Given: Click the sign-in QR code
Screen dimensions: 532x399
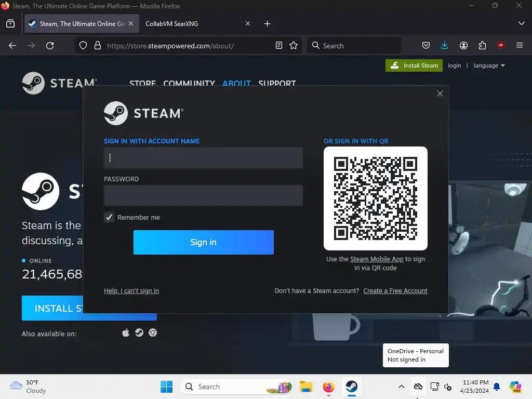Looking at the screenshot, I should (x=376, y=198).
